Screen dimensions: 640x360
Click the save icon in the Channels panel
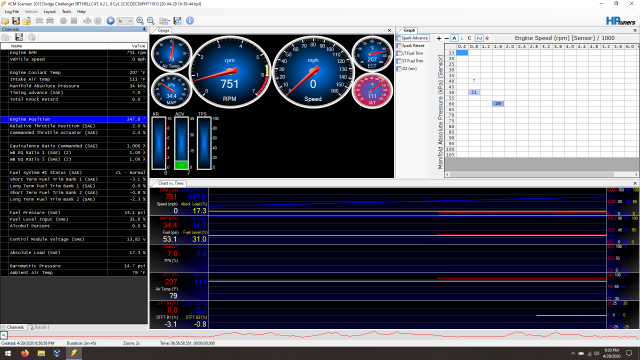coord(19,38)
